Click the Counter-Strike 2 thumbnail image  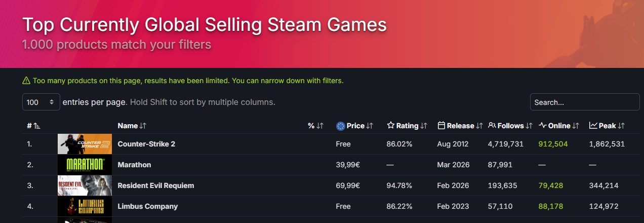[85, 144]
